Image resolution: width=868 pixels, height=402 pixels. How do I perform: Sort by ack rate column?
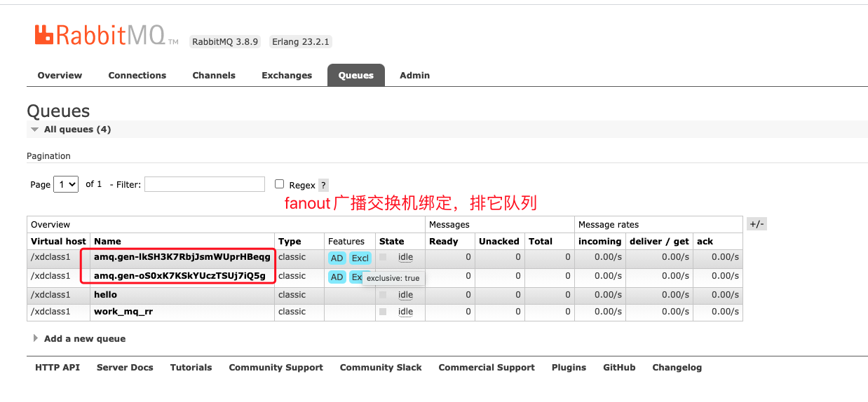coord(705,241)
